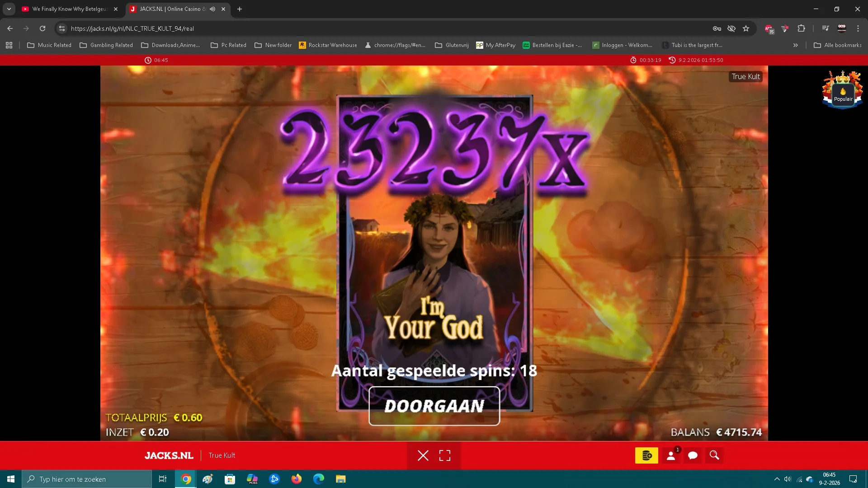Open the media control icon
Viewport: 868px width, 488px height.
pos(826,28)
